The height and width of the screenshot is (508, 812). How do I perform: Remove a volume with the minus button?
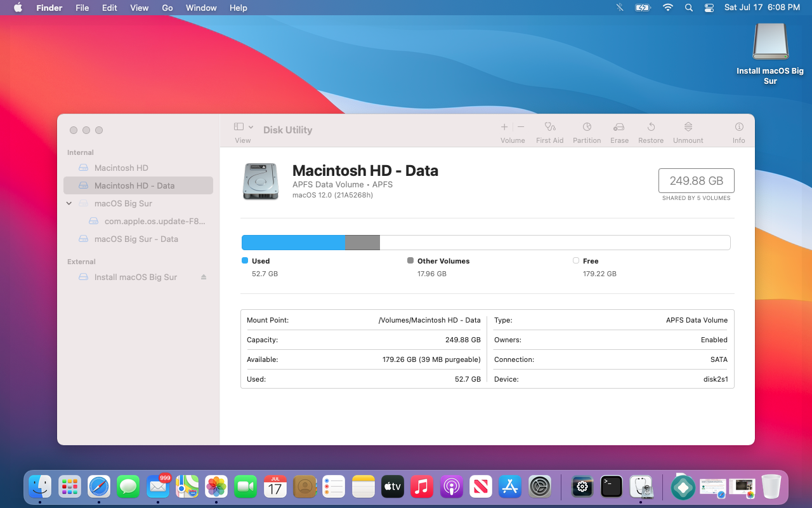(521, 127)
